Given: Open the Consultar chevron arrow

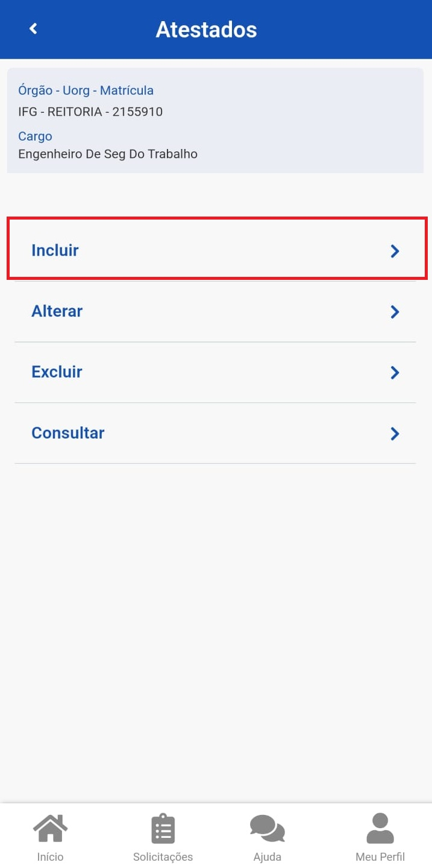Looking at the screenshot, I should pyautogui.click(x=395, y=434).
